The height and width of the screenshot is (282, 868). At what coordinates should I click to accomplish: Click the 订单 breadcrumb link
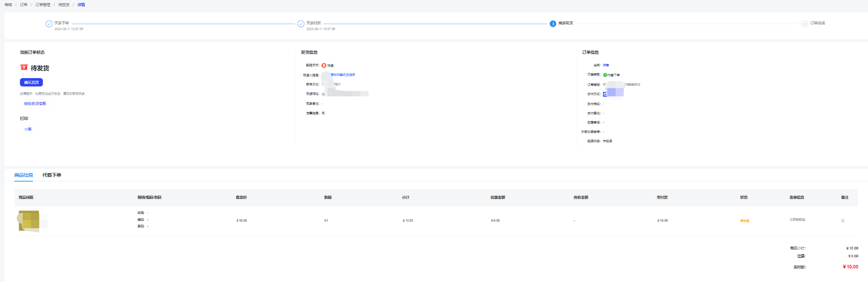click(x=24, y=5)
